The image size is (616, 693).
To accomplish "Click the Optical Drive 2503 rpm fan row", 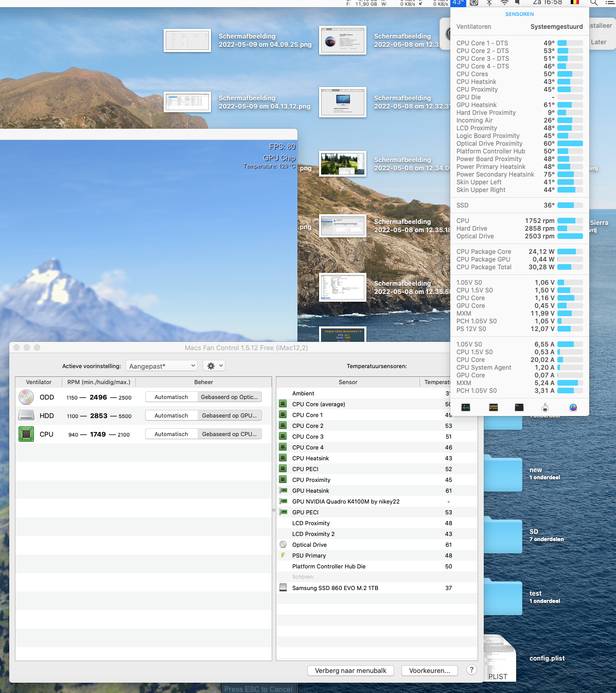I will tap(520, 236).
